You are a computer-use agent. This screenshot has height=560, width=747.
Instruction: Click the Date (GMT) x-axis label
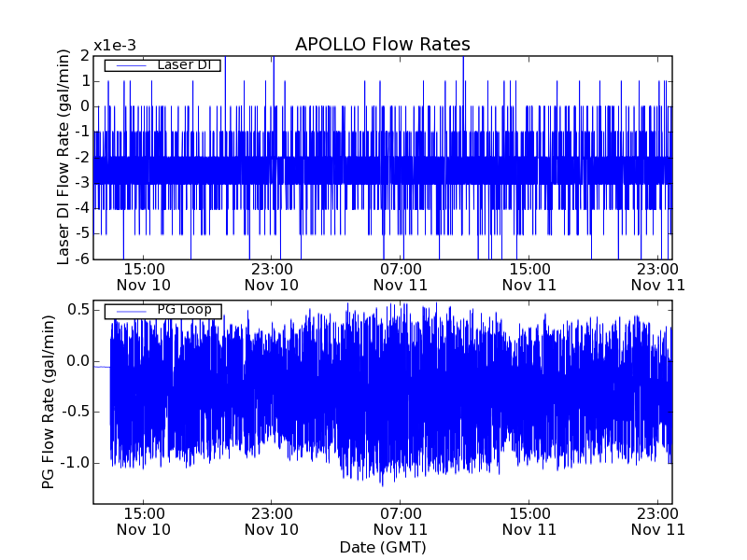coord(382,547)
